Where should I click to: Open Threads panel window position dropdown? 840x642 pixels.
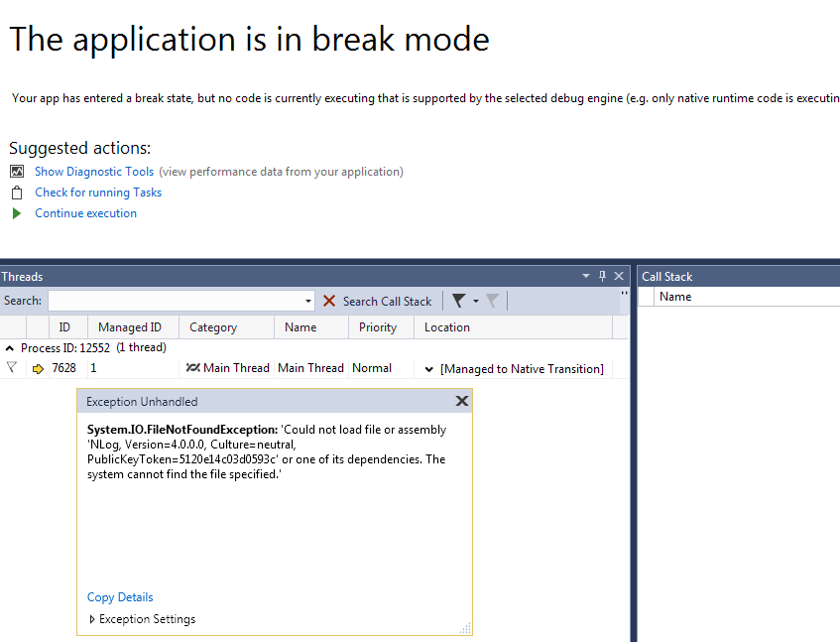(x=585, y=276)
